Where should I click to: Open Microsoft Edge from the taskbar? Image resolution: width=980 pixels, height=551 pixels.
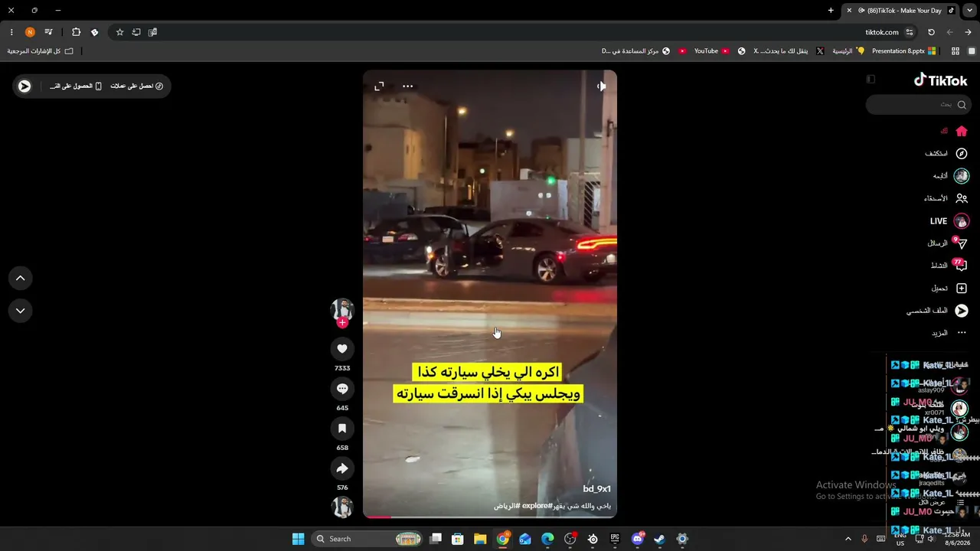547,539
